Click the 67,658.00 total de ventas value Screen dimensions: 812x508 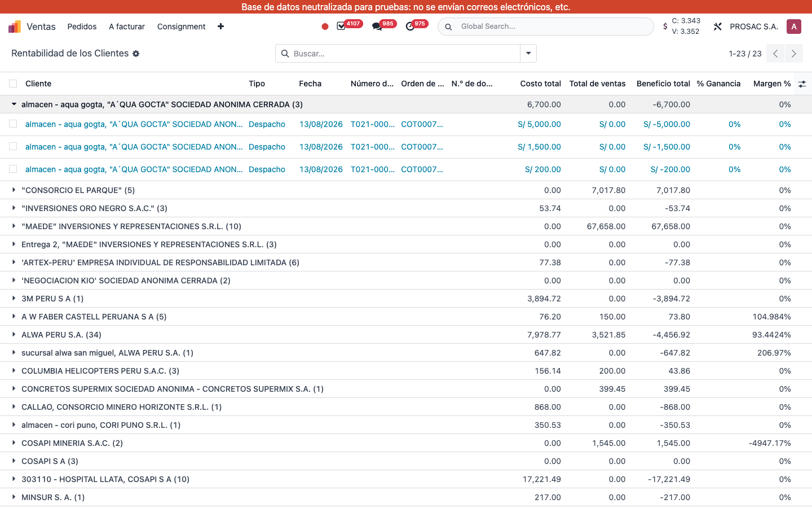pyautogui.click(x=606, y=226)
